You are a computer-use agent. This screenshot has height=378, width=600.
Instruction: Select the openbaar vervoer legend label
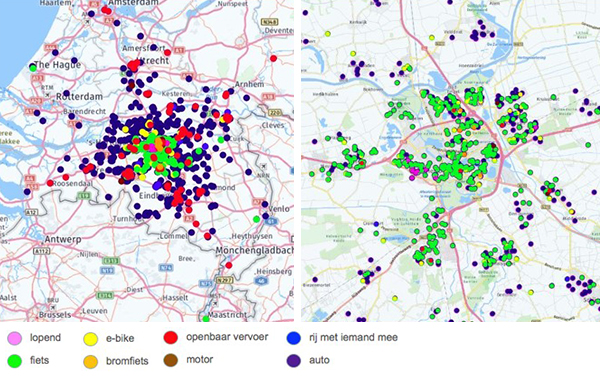click(227, 337)
